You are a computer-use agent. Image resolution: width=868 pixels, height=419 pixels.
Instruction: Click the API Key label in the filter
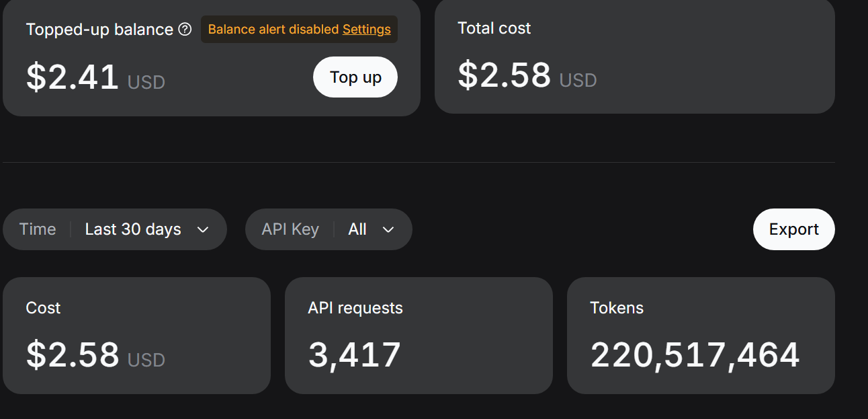(290, 229)
